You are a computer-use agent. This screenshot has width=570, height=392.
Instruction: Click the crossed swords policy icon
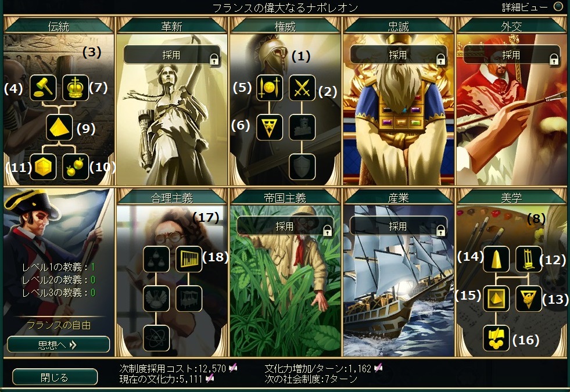[x=302, y=88]
